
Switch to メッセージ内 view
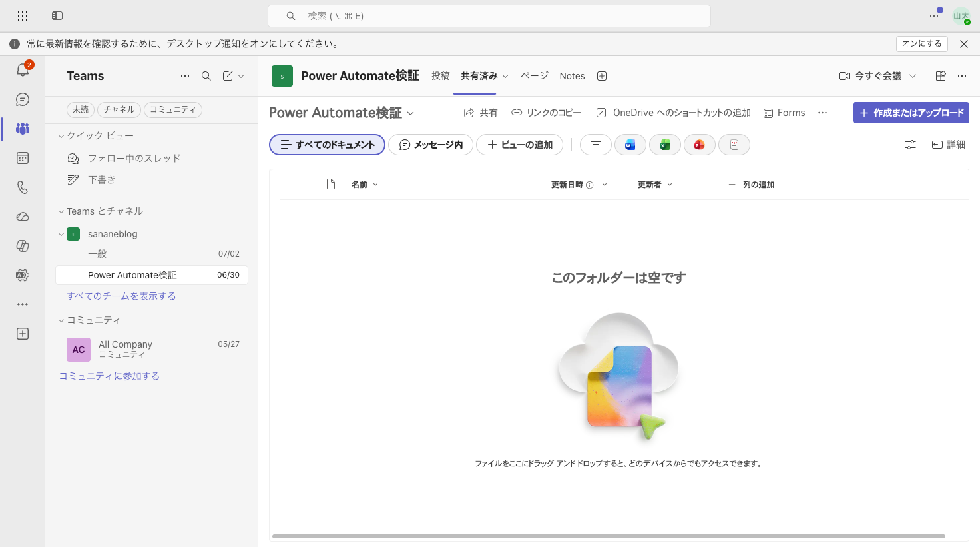431,145
